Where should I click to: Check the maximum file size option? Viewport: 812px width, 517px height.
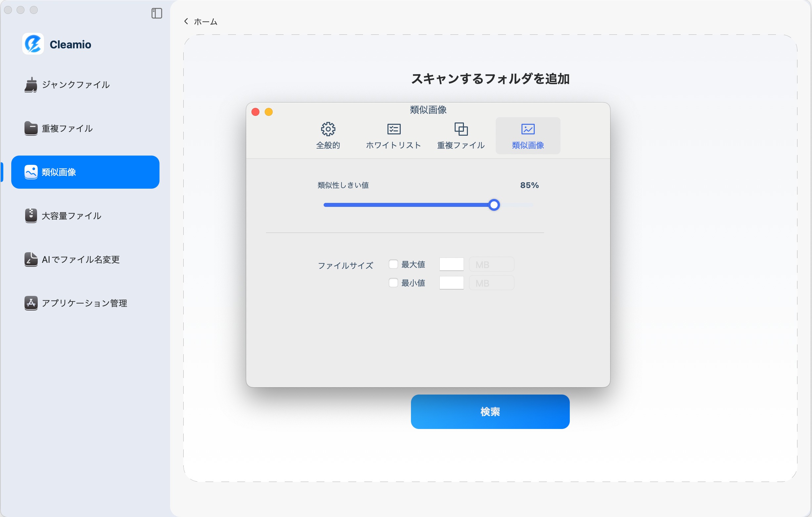[x=393, y=264]
